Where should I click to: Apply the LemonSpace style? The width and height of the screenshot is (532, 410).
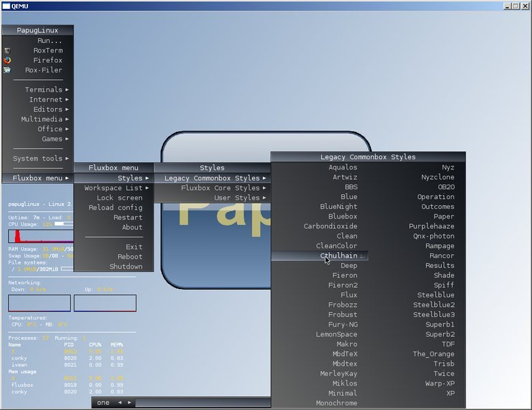coord(320,335)
